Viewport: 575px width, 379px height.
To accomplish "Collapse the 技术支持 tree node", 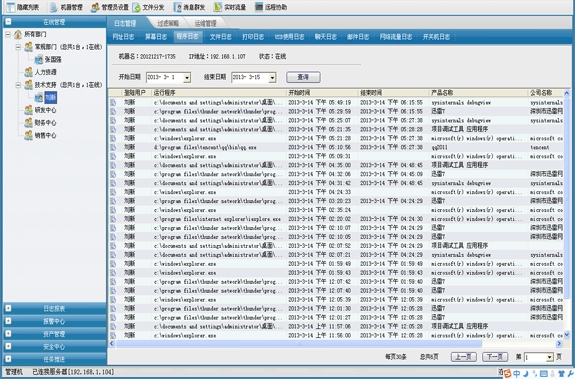I will [x=18, y=85].
